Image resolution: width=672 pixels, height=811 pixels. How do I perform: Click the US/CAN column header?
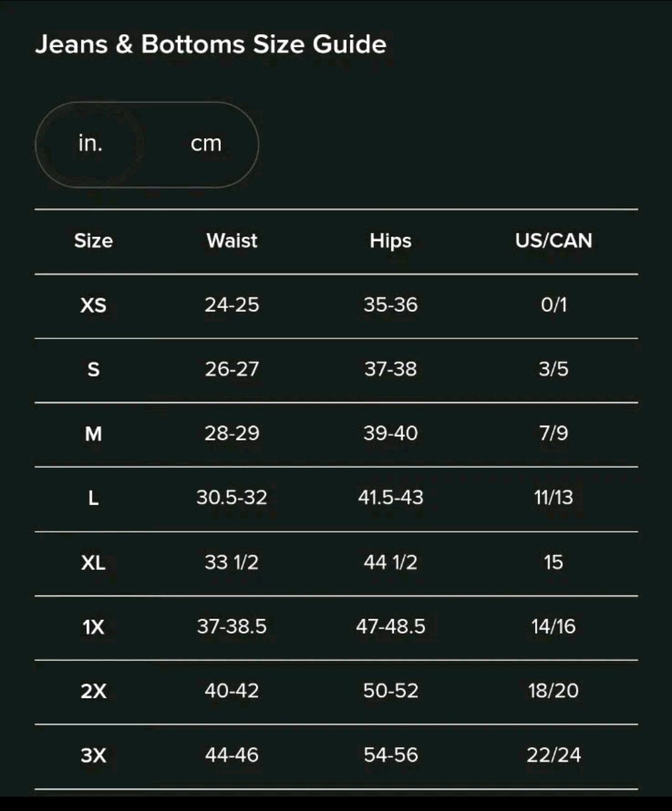553,241
